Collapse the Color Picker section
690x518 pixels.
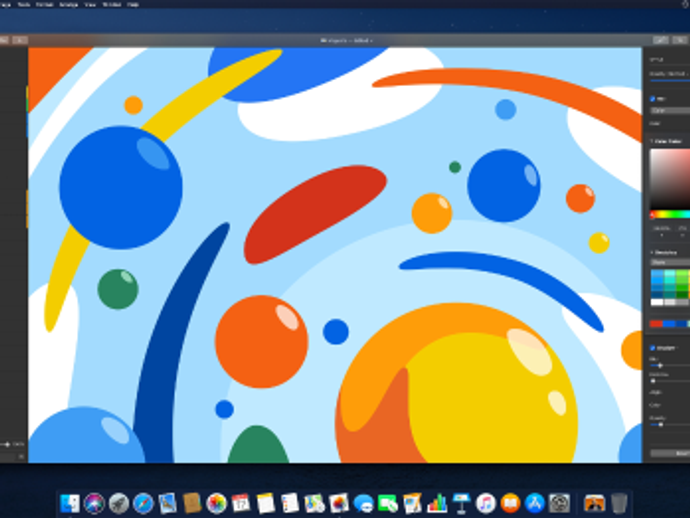652,141
